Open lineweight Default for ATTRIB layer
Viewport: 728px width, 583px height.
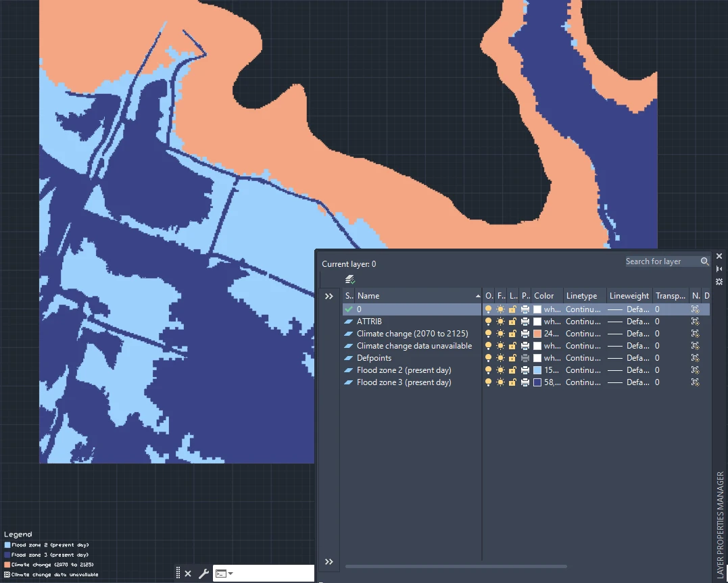[629, 321]
